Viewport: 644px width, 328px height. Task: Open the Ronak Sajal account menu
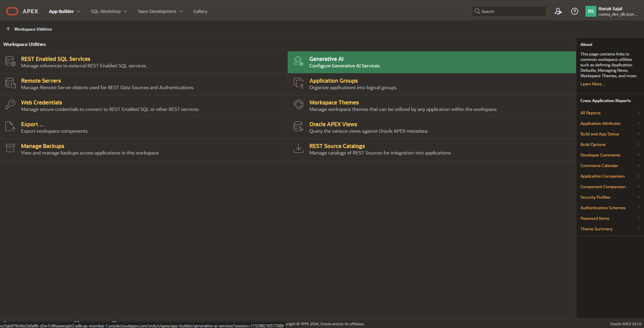(x=612, y=12)
